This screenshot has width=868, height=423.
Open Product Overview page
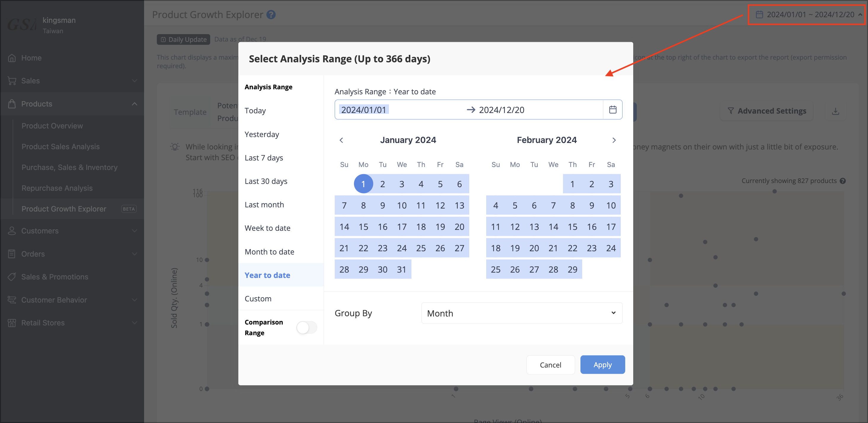(52, 126)
